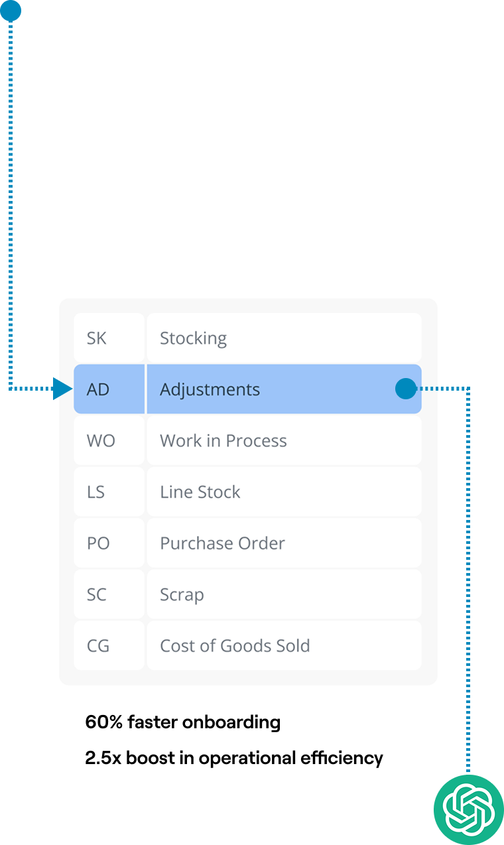
Task: Select the CG code cell
Action: coord(109,645)
